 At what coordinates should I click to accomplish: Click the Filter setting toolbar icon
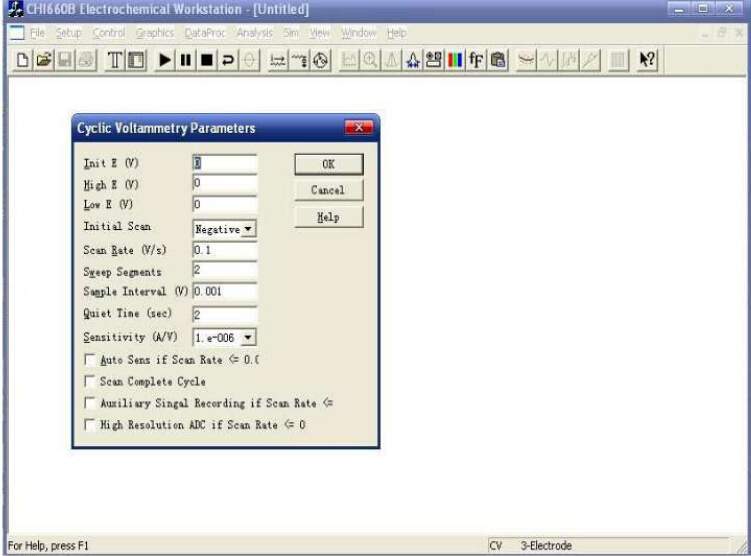coord(299,60)
